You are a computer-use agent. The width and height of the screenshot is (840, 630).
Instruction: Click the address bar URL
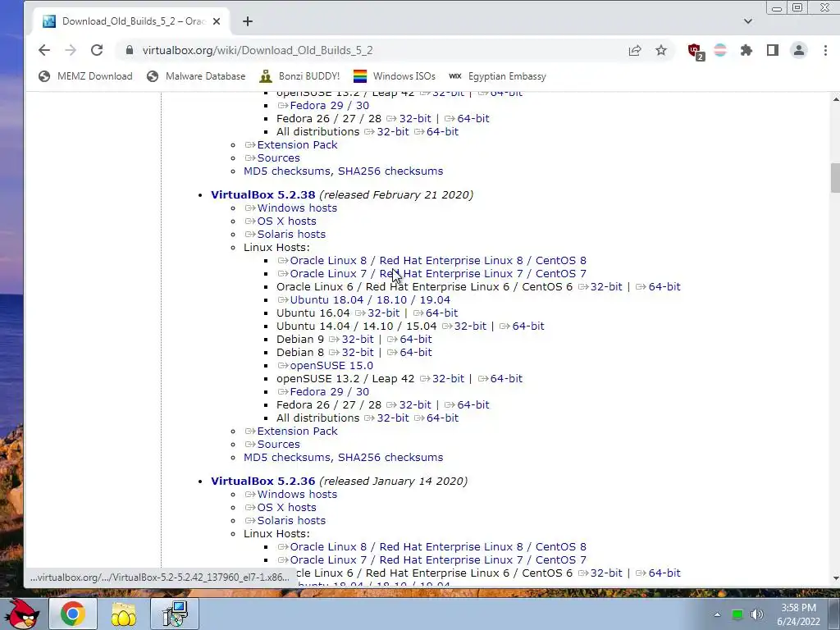point(257,50)
